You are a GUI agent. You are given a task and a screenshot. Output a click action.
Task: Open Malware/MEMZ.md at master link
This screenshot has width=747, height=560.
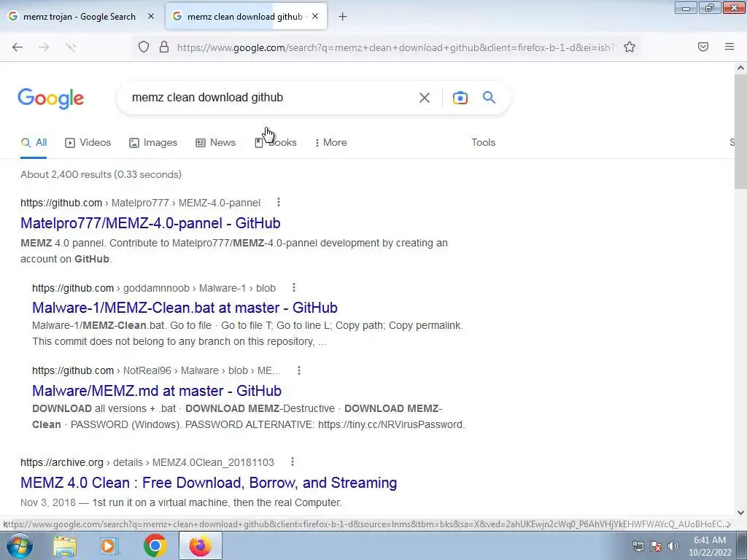pyautogui.click(x=157, y=391)
